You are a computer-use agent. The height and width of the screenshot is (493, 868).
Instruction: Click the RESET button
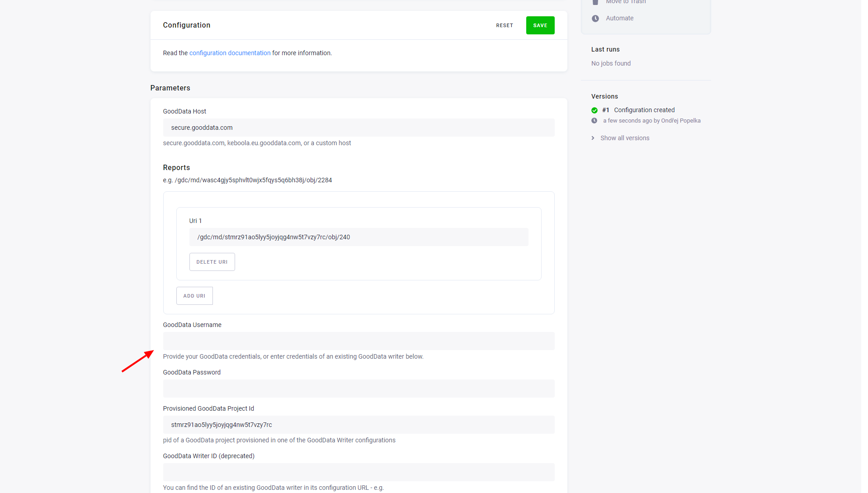(505, 25)
